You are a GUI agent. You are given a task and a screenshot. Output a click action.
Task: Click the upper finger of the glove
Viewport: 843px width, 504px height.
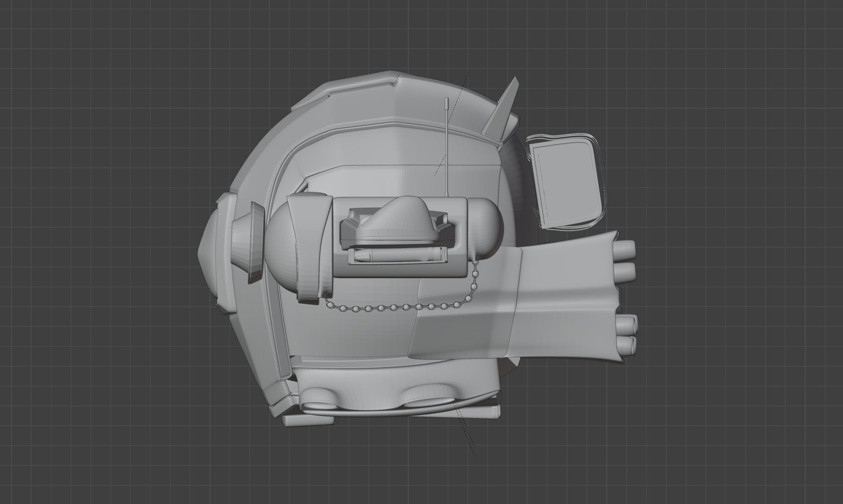point(625,250)
